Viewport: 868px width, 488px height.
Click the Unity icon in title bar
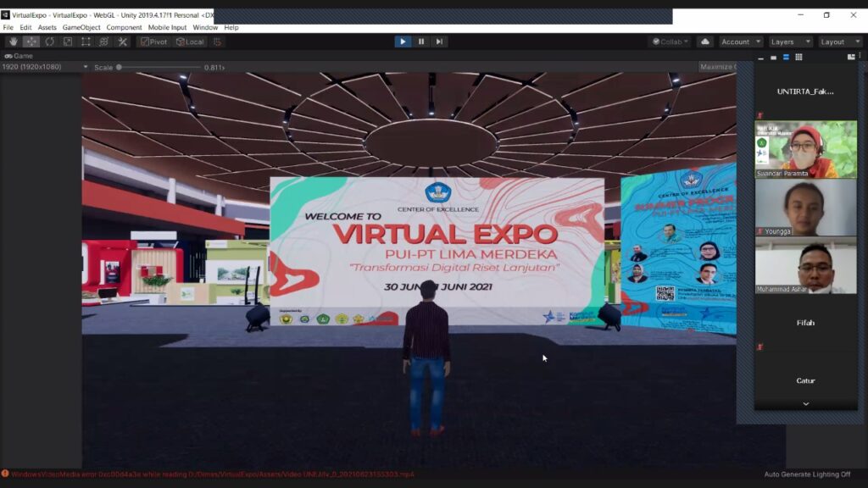6,15
